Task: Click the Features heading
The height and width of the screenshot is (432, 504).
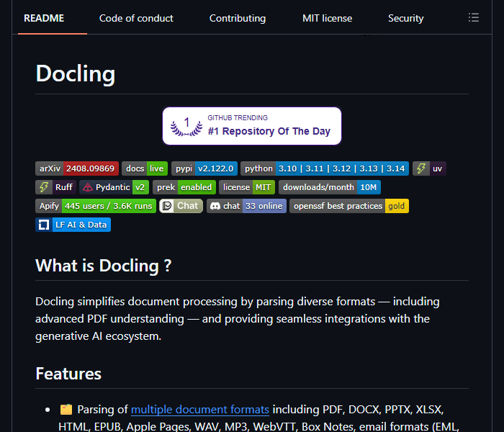Action: (68, 374)
